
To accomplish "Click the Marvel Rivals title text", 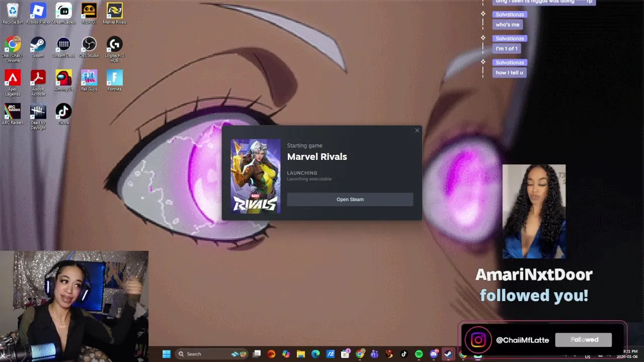I will coord(317,157).
